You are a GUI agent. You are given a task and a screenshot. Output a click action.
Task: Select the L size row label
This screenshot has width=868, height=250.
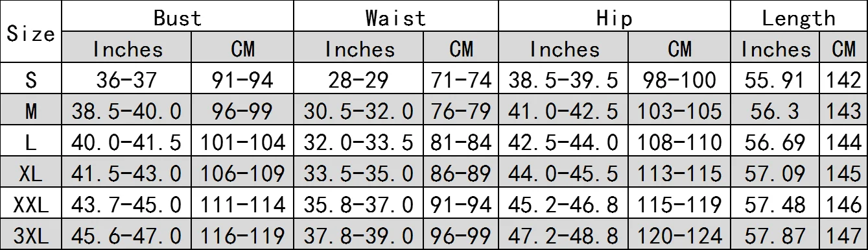[x=30, y=142]
